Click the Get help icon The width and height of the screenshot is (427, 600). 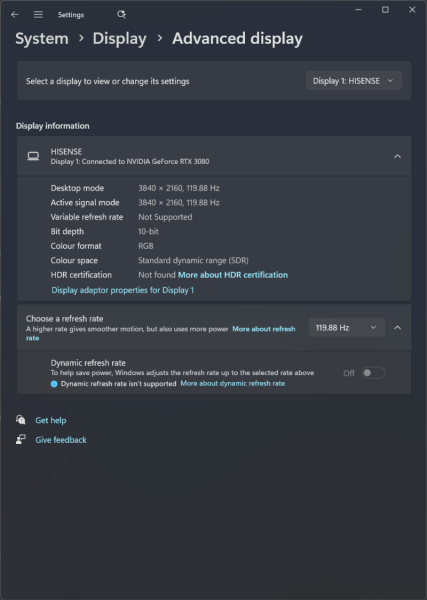click(21, 420)
